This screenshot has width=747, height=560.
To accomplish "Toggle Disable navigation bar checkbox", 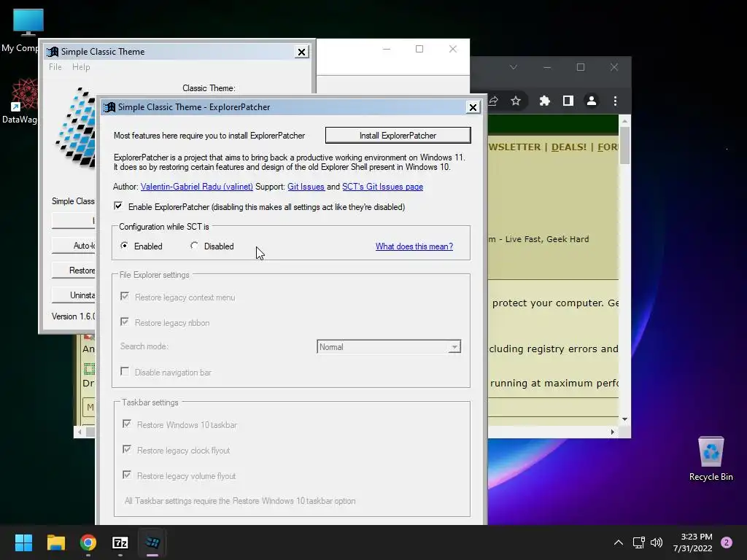I will tap(125, 371).
